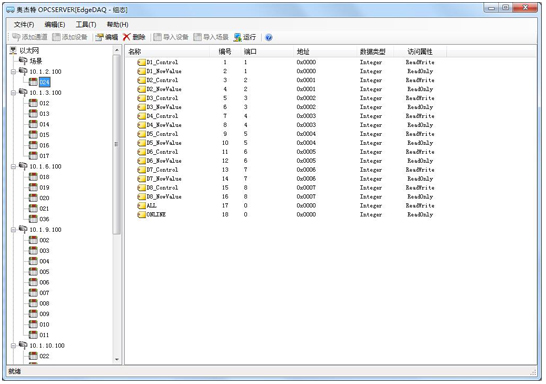Image resolution: width=546 pixels, height=384 pixels.
Task: Collapse the 10.1.9.100 tree node
Action: tap(13, 230)
